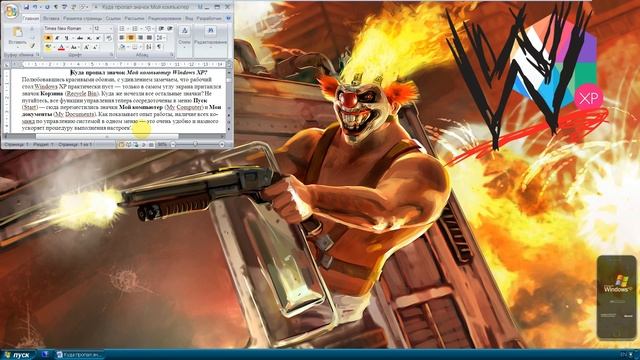Screen dimensions: 640x360
Task: Click the Styles (Стили) gallery icon
Action: click(184, 31)
